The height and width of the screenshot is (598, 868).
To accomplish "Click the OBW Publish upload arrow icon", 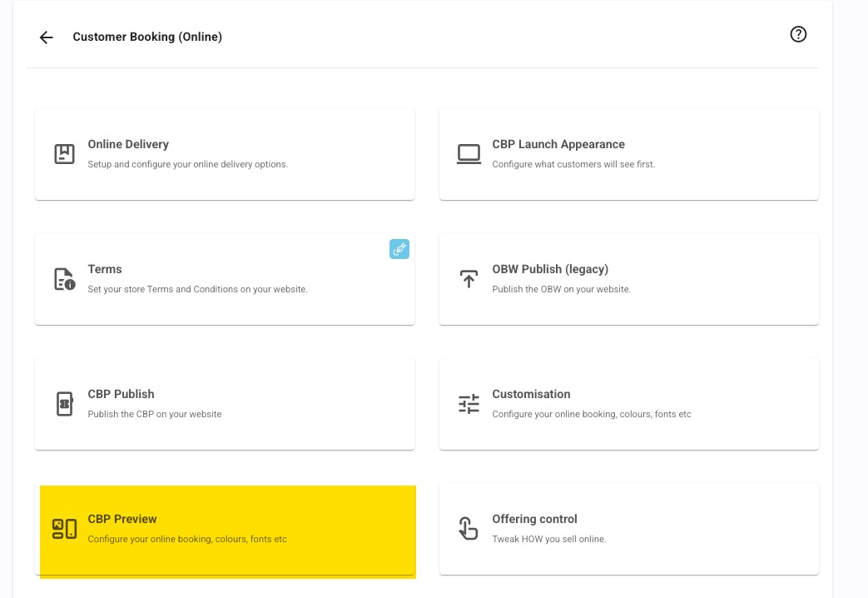I will pyautogui.click(x=469, y=279).
